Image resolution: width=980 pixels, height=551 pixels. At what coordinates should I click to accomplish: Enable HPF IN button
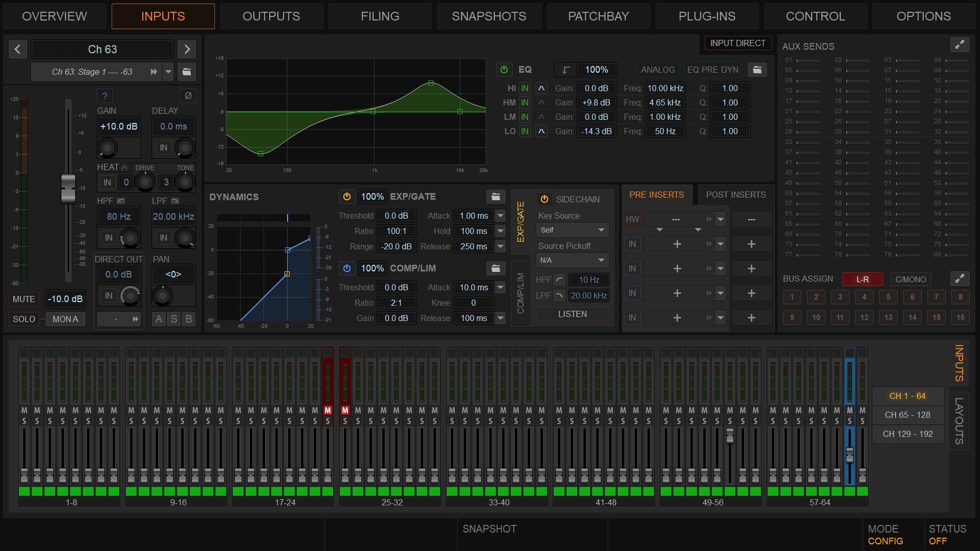(x=108, y=238)
